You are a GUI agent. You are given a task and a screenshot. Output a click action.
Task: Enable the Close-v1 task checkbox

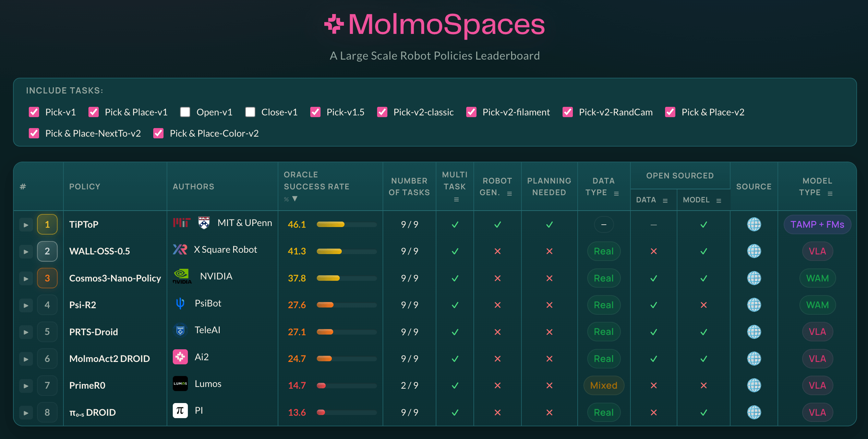point(250,112)
